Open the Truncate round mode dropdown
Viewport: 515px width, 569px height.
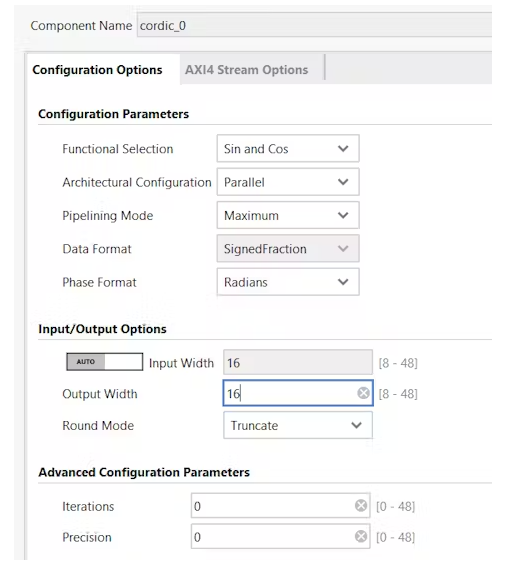click(298, 425)
